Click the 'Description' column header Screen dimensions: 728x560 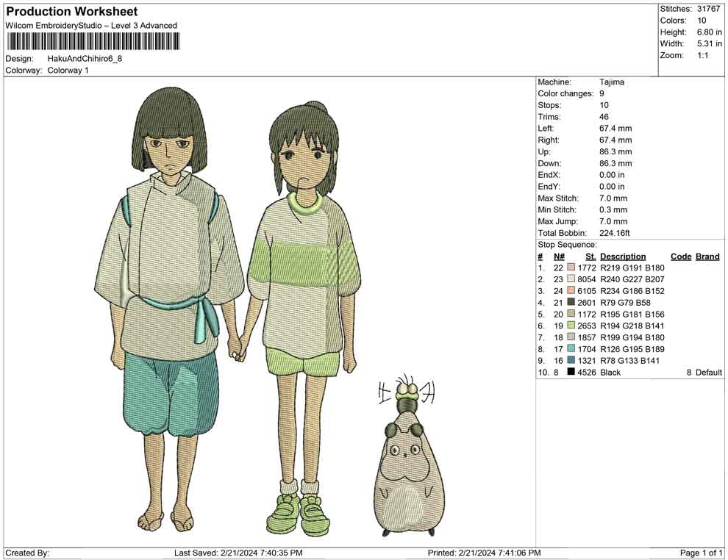pyautogui.click(x=623, y=256)
